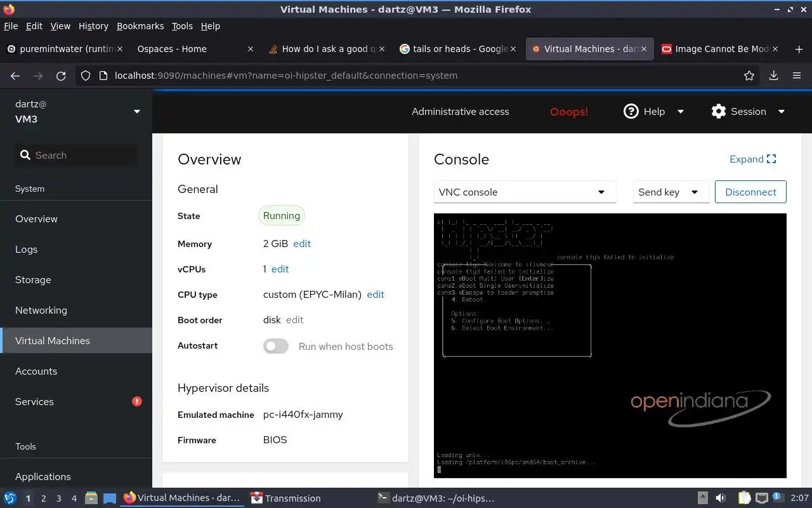Open the View menu
Screen dimensions: 812x508
[x=60, y=26]
